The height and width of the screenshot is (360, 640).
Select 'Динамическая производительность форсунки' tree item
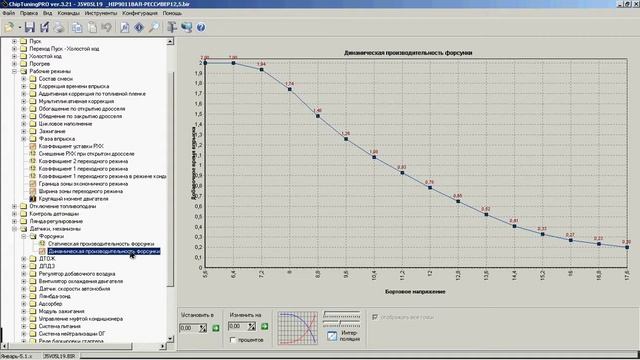[x=104, y=251]
